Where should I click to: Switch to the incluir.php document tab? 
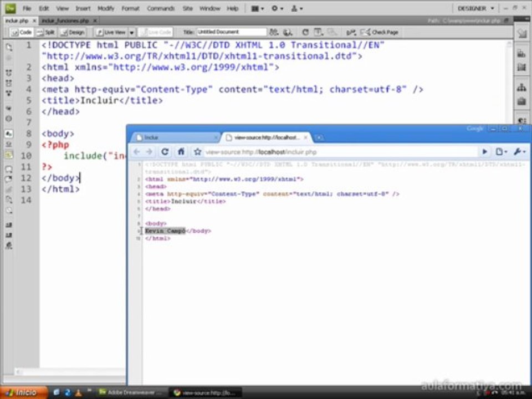pyautogui.click(x=17, y=21)
